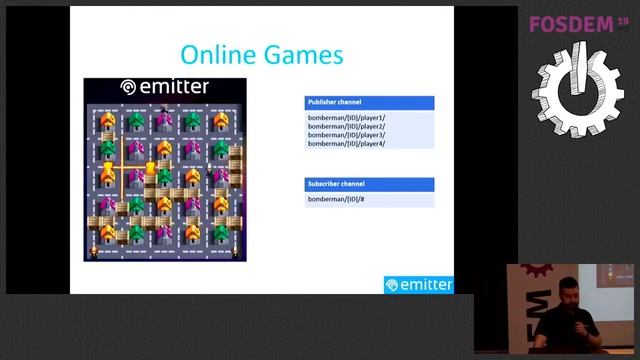Click the FOSDEM gear power logo
The image size is (640, 360).
coord(578,90)
